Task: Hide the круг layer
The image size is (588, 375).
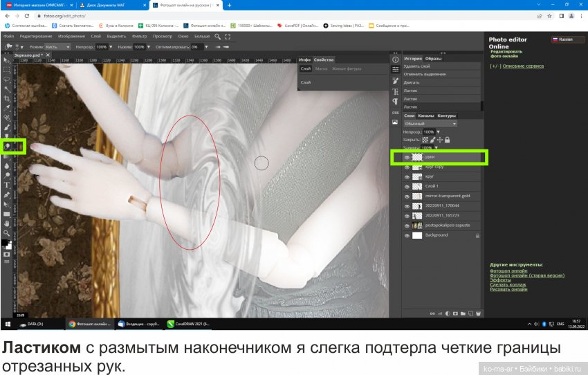Action: [407, 177]
